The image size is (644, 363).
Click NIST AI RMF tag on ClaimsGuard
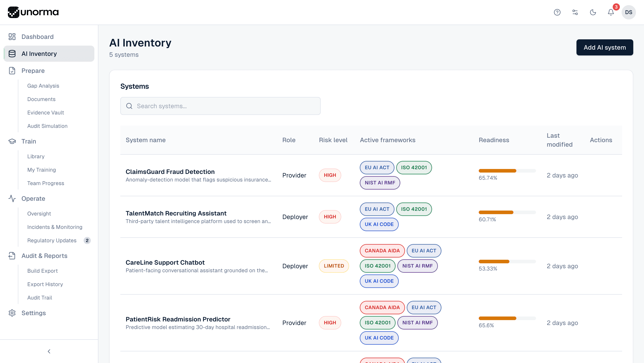[380, 183]
